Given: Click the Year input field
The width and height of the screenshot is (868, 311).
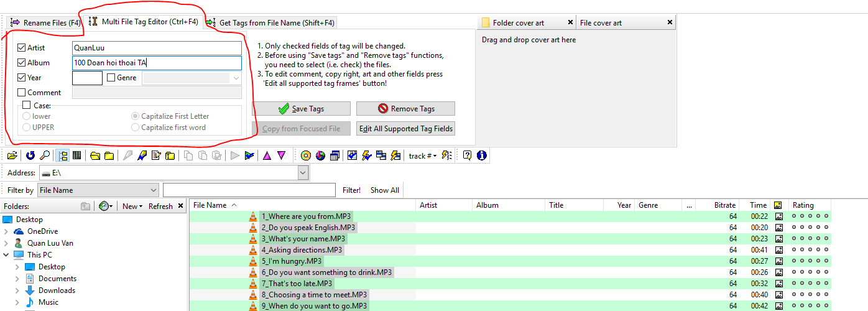Looking at the screenshot, I should 87,78.
